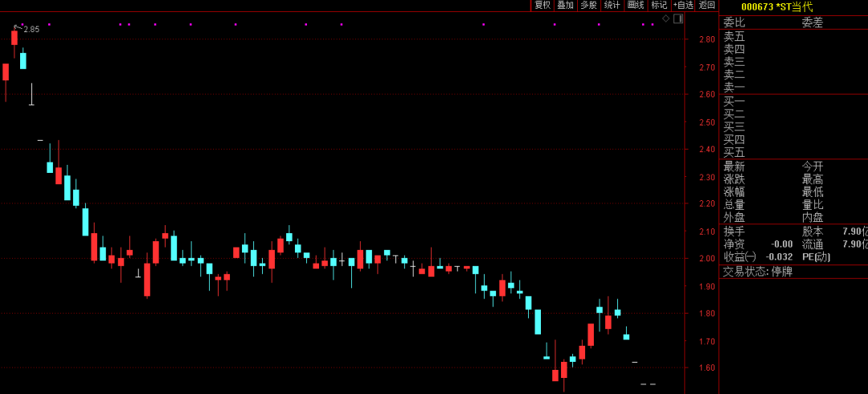Activate the 画线 drawing tool
This screenshot has height=394, width=868.
pos(636,6)
